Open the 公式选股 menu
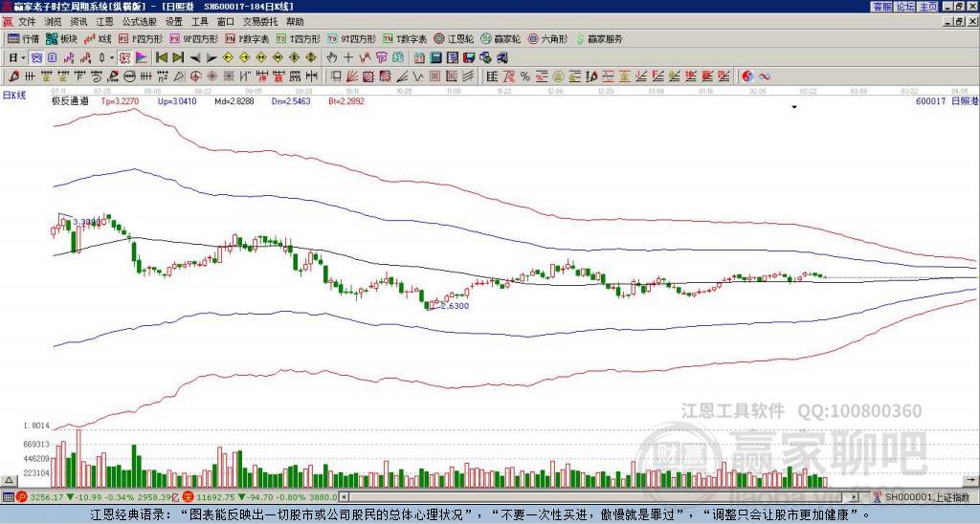 [140, 22]
